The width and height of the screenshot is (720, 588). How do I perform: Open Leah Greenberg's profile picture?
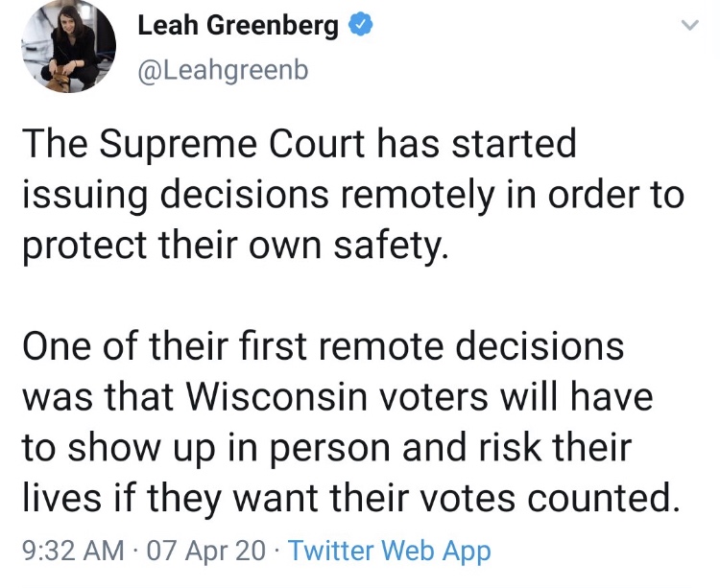[68, 46]
